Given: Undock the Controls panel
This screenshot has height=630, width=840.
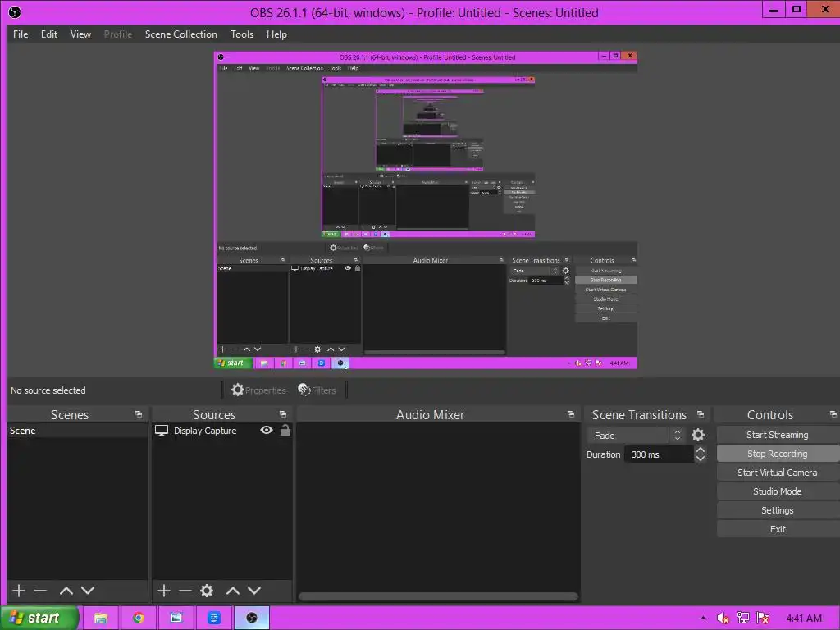Looking at the screenshot, I should (x=833, y=414).
